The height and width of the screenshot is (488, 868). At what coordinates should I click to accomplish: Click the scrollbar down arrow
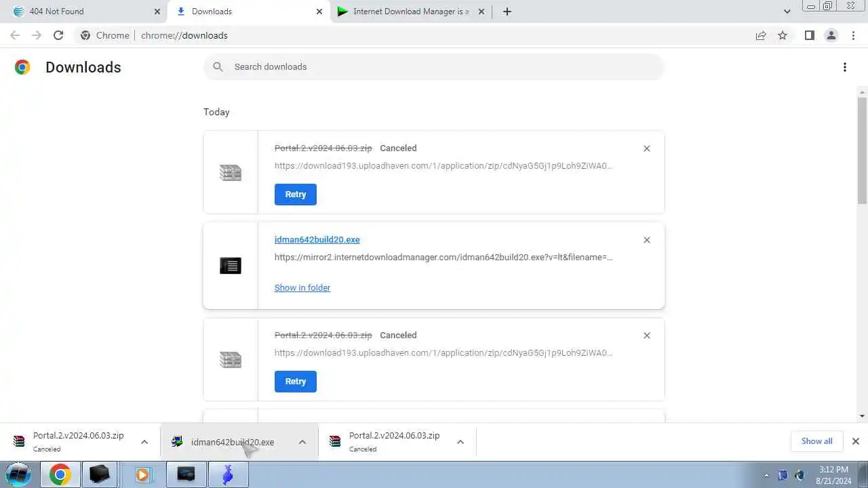(862, 416)
